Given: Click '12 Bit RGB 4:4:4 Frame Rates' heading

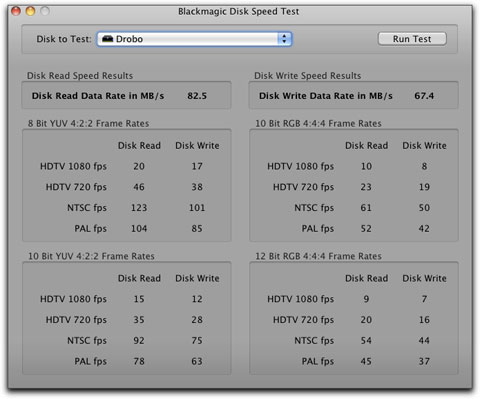Looking at the screenshot, I should tap(318, 256).
